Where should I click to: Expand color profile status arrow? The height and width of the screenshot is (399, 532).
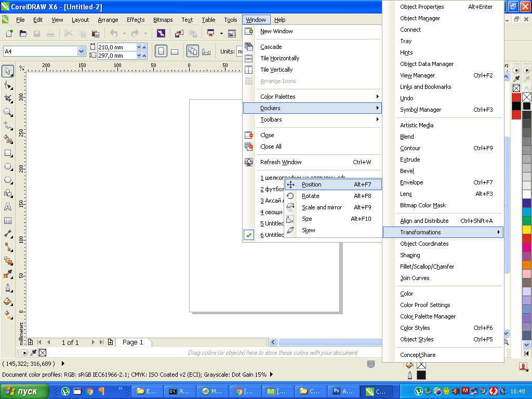tap(271, 375)
